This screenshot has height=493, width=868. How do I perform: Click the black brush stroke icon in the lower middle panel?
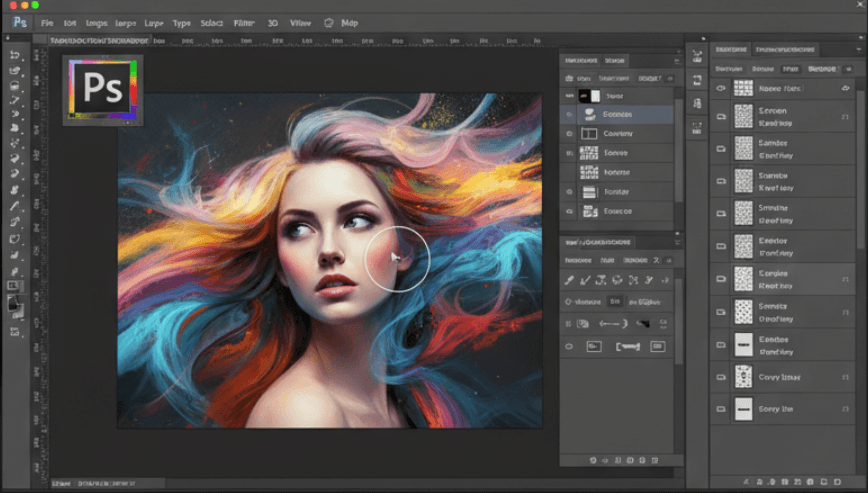(647, 323)
